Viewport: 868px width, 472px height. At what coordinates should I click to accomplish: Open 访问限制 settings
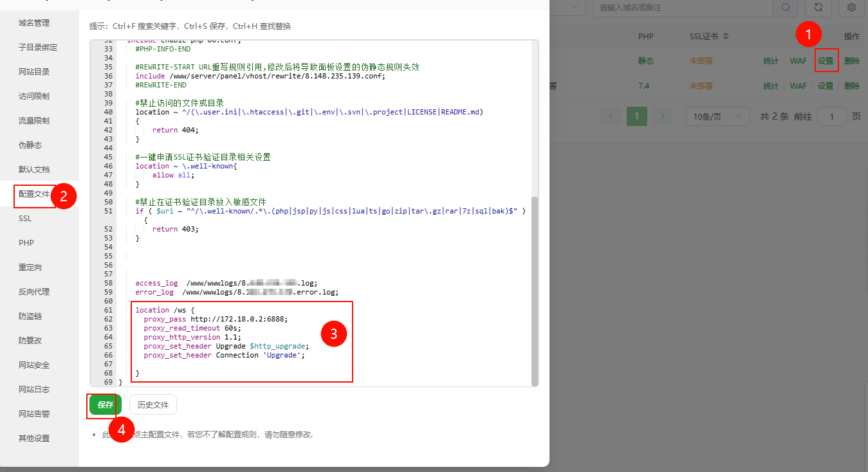tap(34, 96)
